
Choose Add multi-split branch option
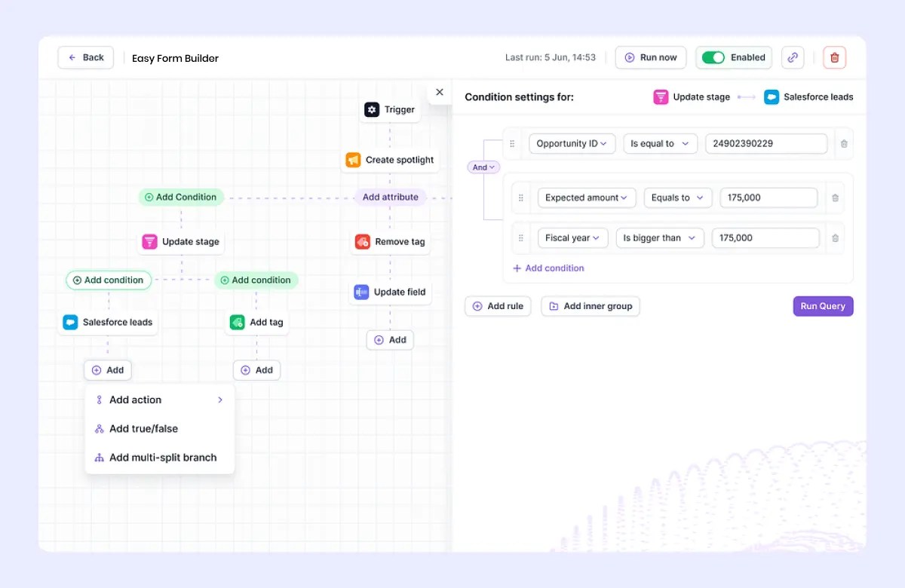(x=159, y=458)
